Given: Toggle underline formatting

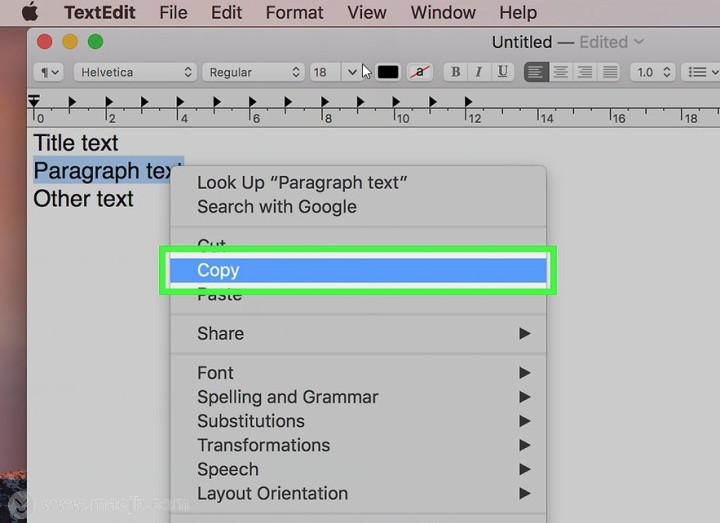Looking at the screenshot, I should click(x=503, y=72).
